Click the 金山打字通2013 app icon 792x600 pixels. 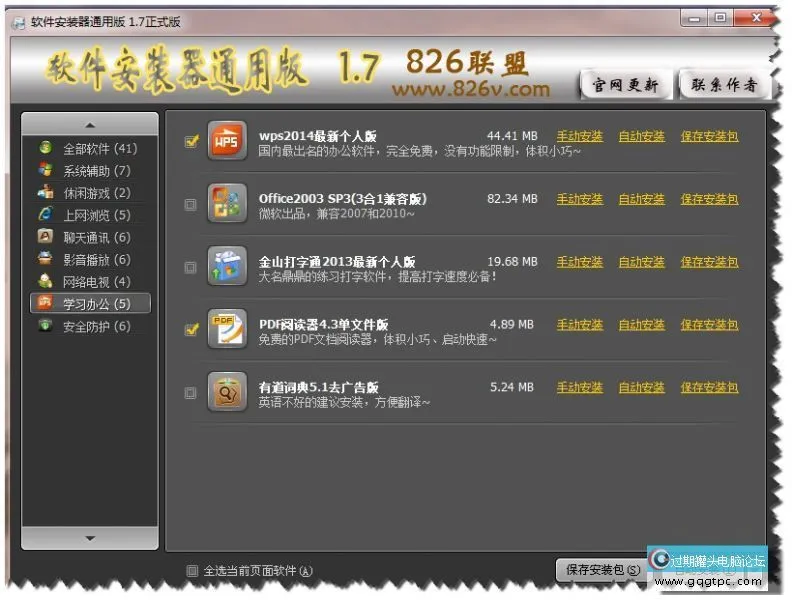coord(227,266)
